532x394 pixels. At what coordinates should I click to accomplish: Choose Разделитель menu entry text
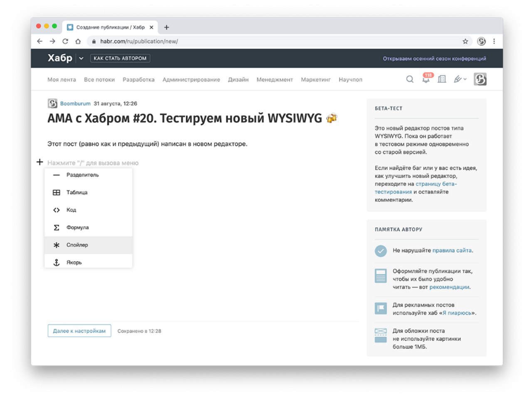83,175
